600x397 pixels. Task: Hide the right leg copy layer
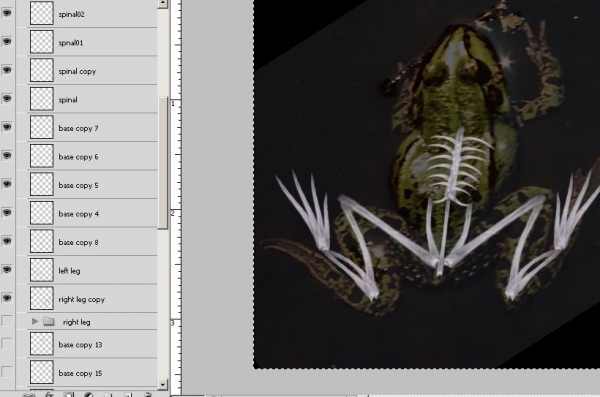[7, 298]
